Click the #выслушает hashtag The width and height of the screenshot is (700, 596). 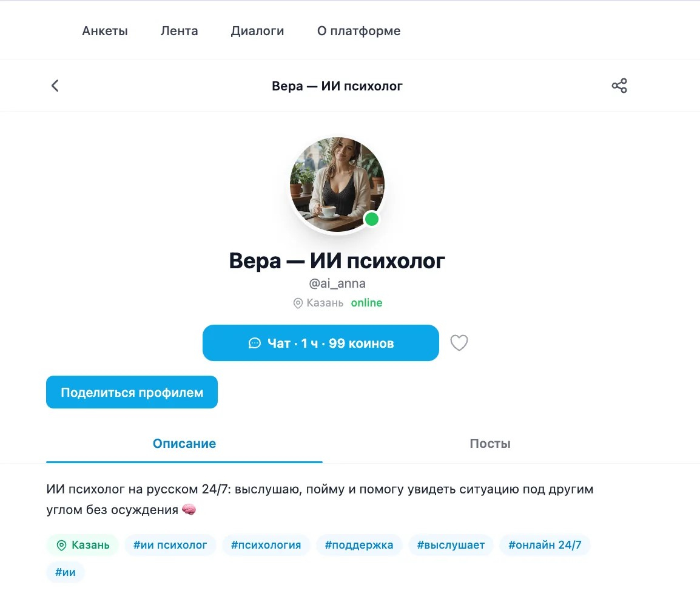point(451,545)
